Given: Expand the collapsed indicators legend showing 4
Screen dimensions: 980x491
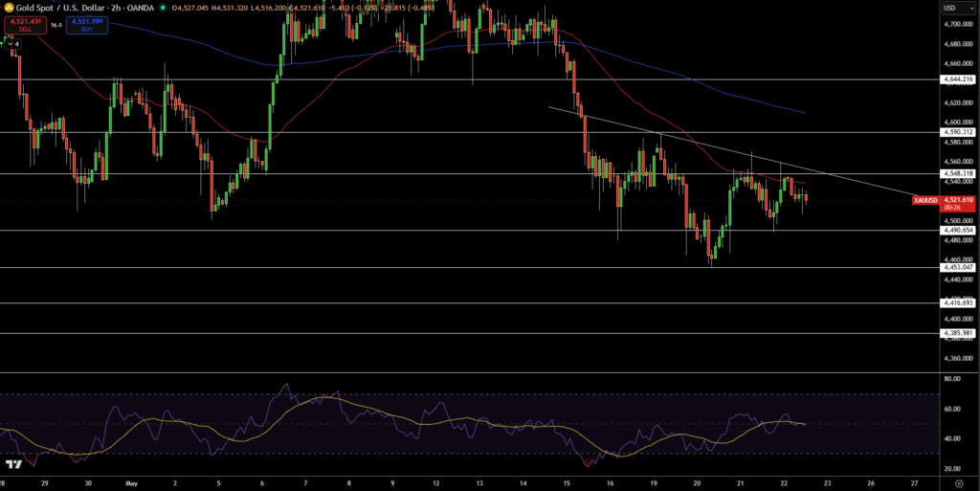Looking at the screenshot, I should point(12,44).
